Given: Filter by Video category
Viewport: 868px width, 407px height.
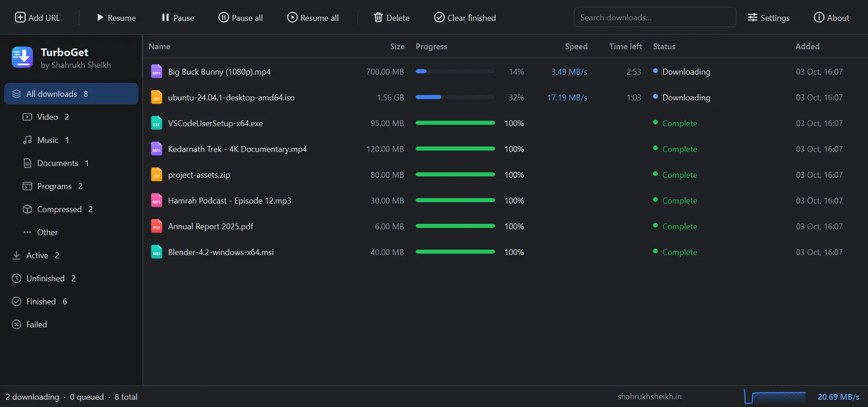Looking at the screenshot, I should [71, 117].
